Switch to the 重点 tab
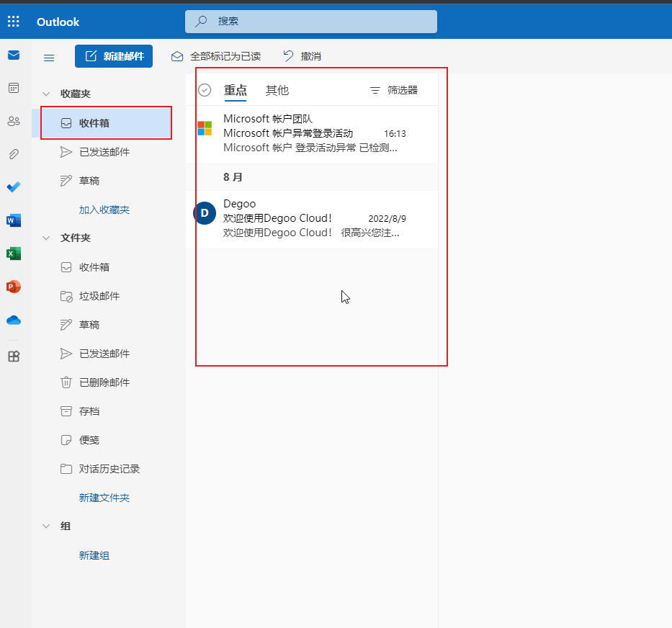Image resolution: width=672 pixels, height=628 pixels. tap(236, 91)
